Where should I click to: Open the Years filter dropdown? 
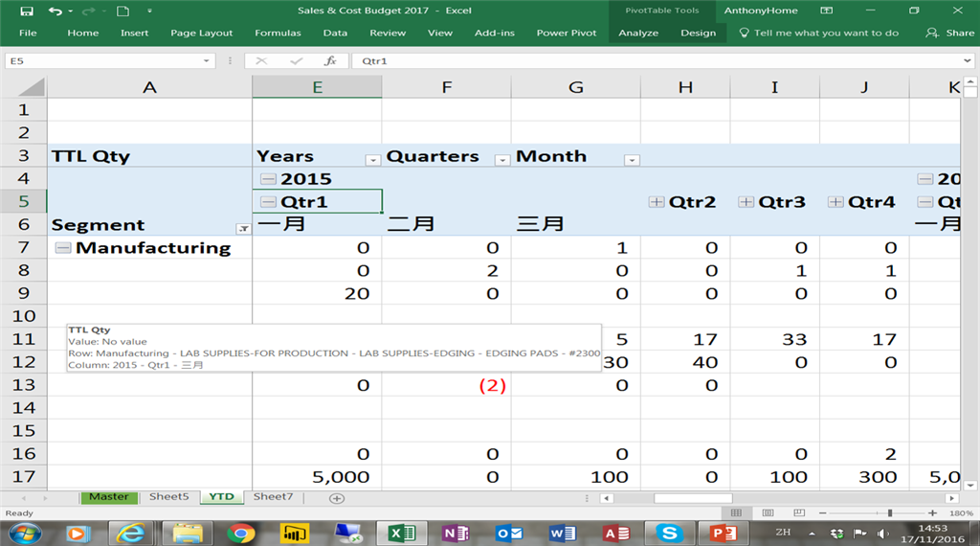(x=372, y=160)
